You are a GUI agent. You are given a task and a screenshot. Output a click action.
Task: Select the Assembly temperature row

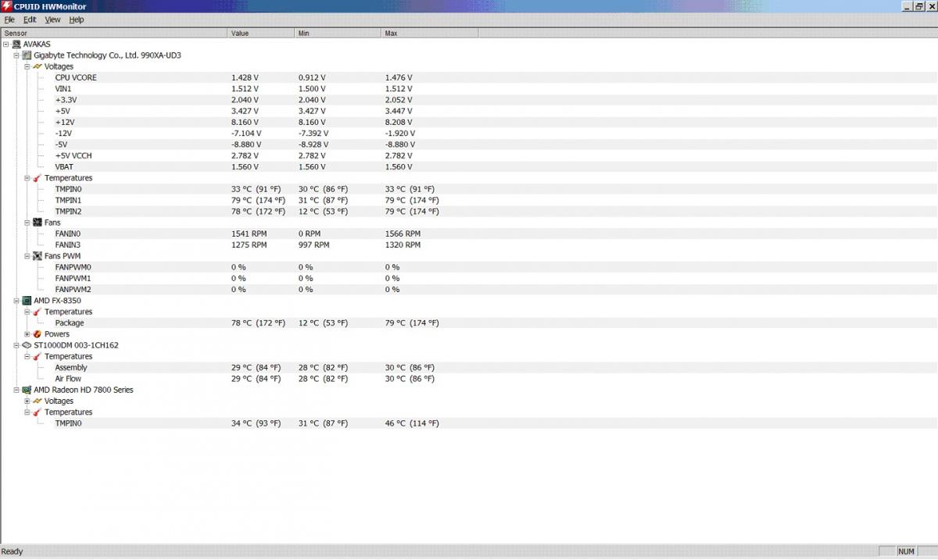pyautogui.click(x=469, y=368)
